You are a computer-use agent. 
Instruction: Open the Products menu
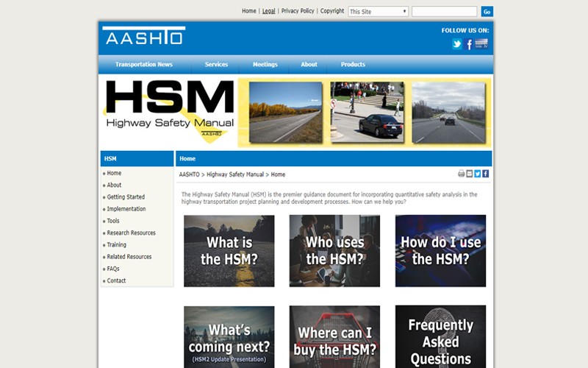[353, 64]
